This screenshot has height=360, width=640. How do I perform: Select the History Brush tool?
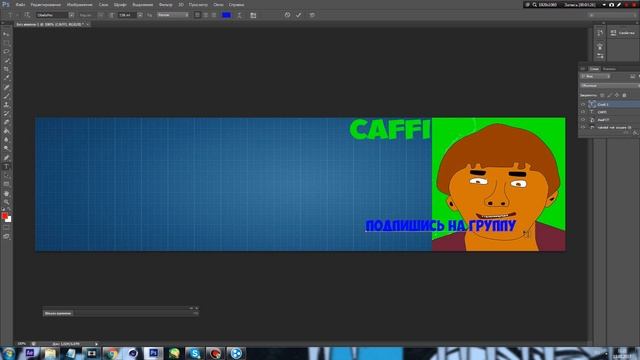pyautogui.click(x=6, y=113)
